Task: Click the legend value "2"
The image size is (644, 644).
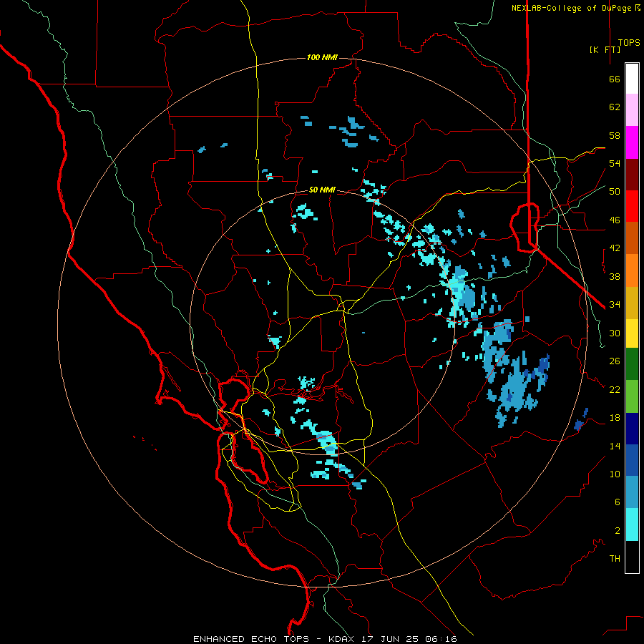Action: point(618,531)
